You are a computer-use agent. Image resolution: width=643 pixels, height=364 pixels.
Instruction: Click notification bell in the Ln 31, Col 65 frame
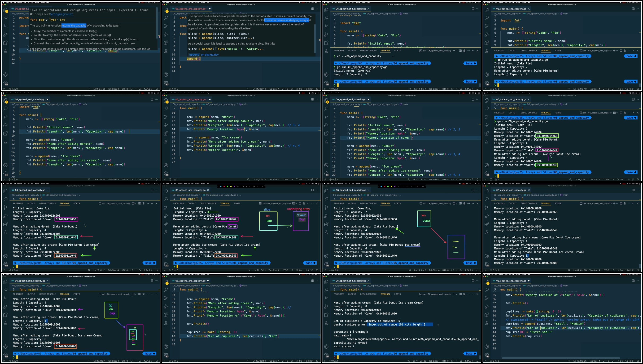[x=638, y=270]
